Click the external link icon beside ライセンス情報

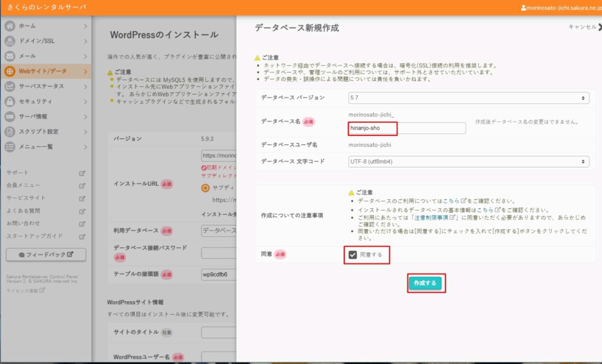[x=42, y=290]
